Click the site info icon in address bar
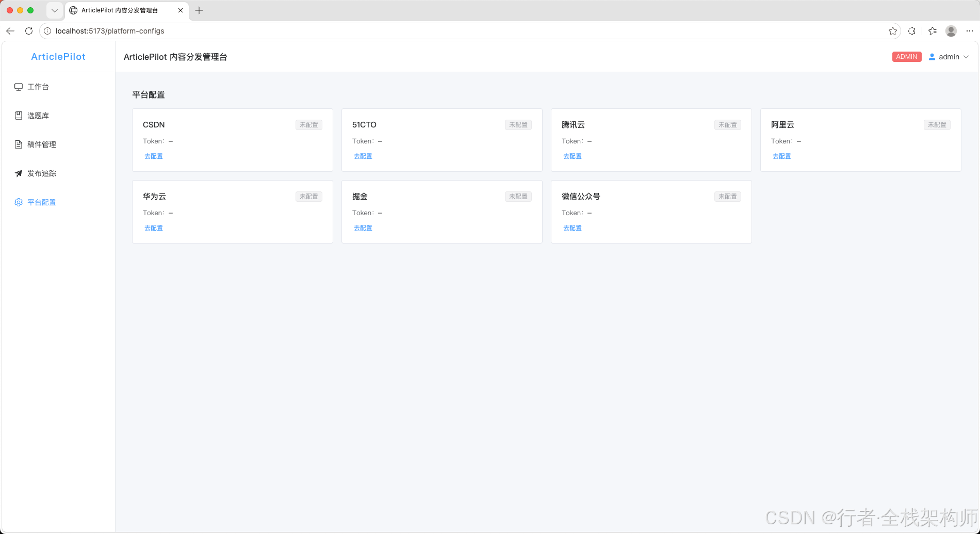The width and height of the screenshot is (980, 534). point(47,31)
